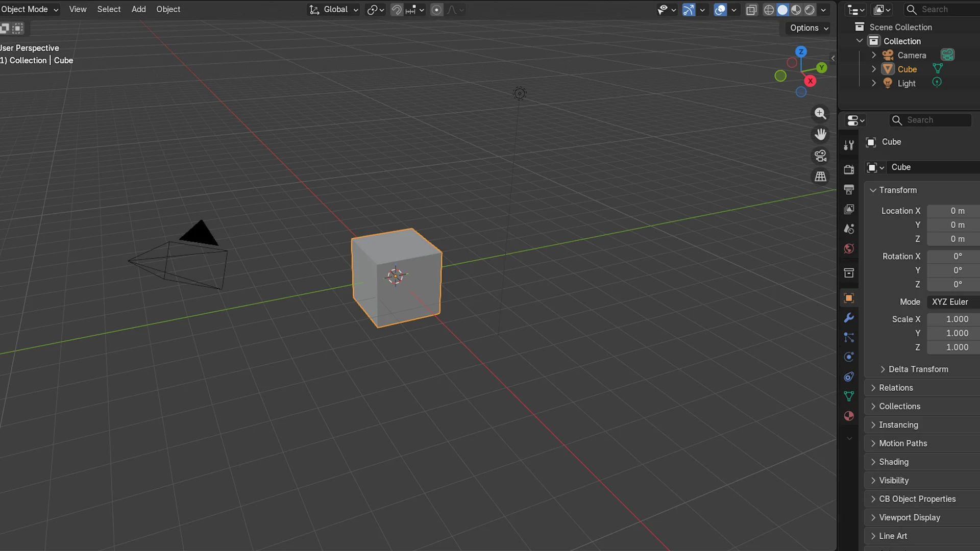
Task: Open the object visibility and selectability popover
Action: pyautogui.click(x=666, y=10)
